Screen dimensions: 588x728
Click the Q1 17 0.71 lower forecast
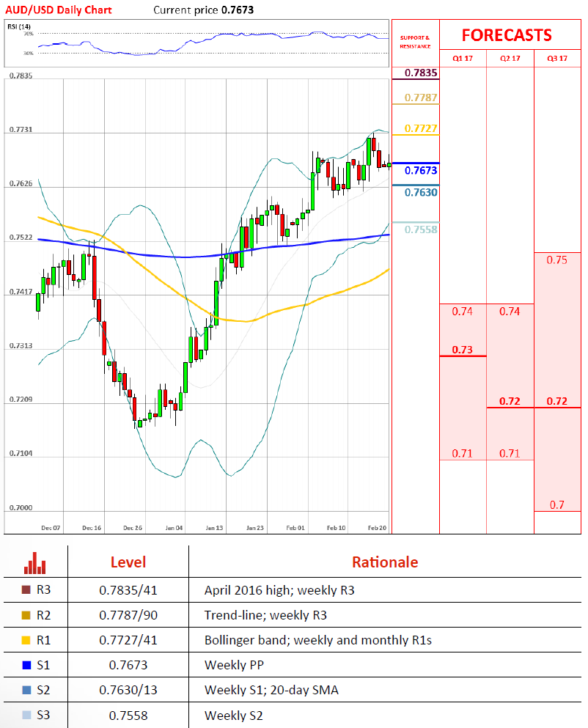(x=462, y=453)
